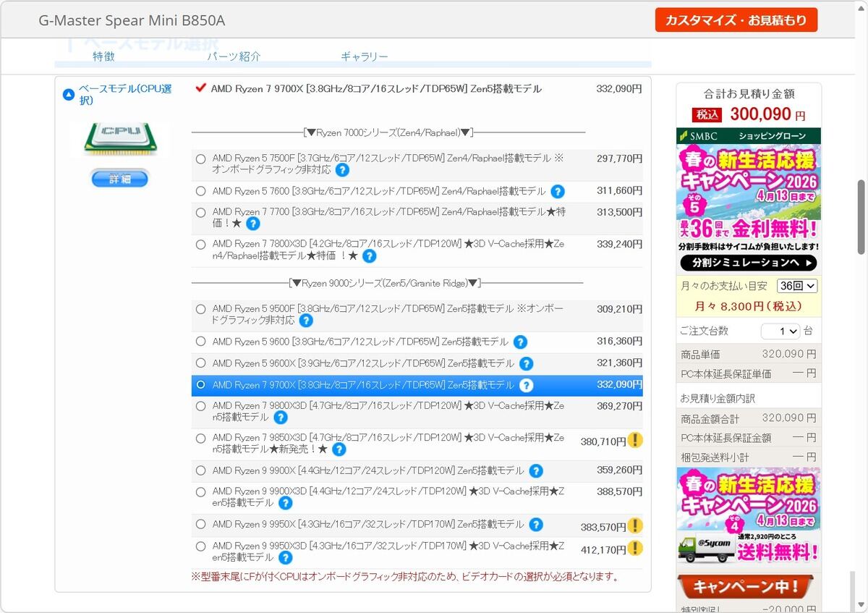868x613 pixels.
Task: Open help icon for Ryzen 9 9900X
Action: [535, 471]
